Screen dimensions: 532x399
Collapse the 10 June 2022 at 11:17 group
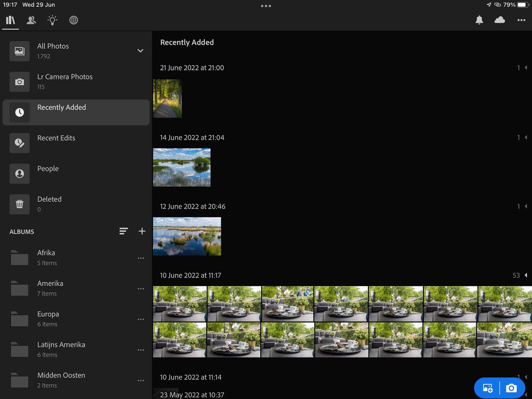pos(526,275)
